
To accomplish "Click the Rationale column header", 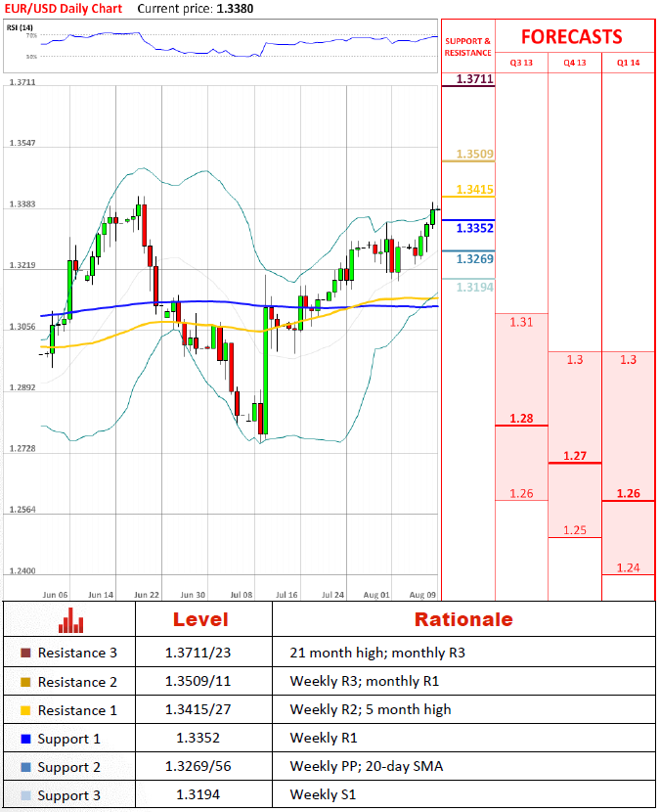I will click(463, 619).
